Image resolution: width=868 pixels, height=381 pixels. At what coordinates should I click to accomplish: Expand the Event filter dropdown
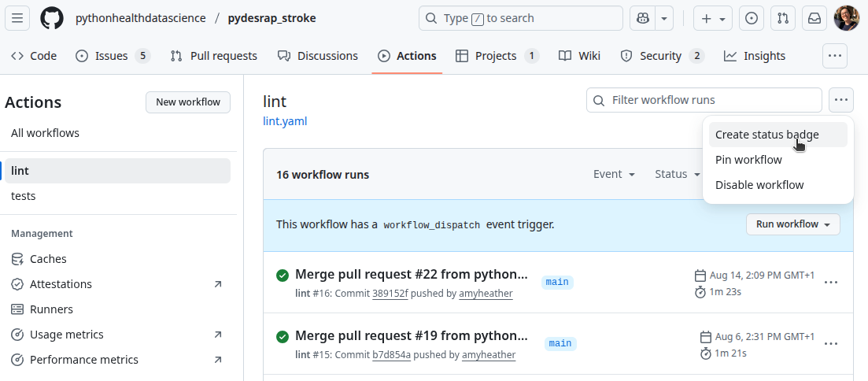point(614,174)
